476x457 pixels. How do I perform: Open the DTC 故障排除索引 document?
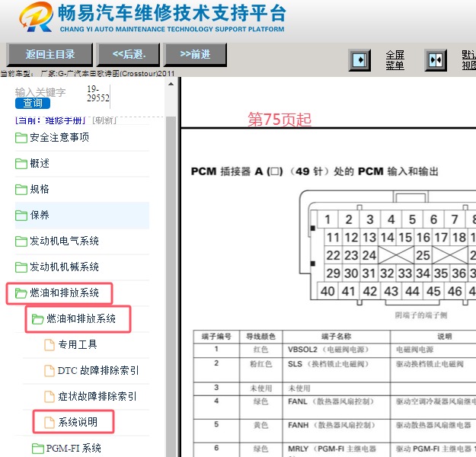pos(98,371)
